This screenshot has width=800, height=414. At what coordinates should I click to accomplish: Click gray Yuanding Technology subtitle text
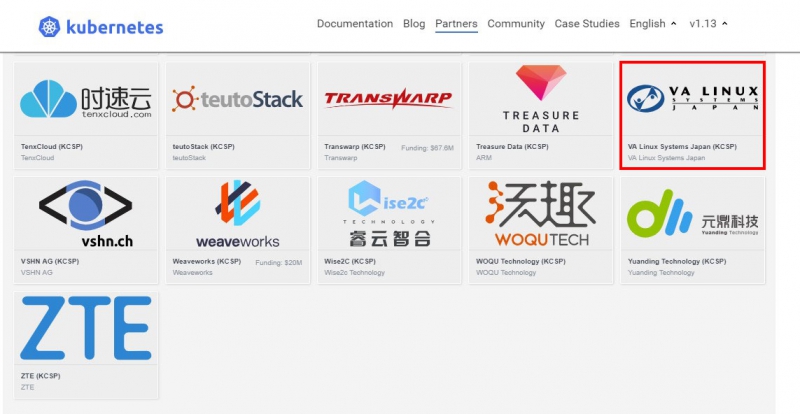(661, 273)
